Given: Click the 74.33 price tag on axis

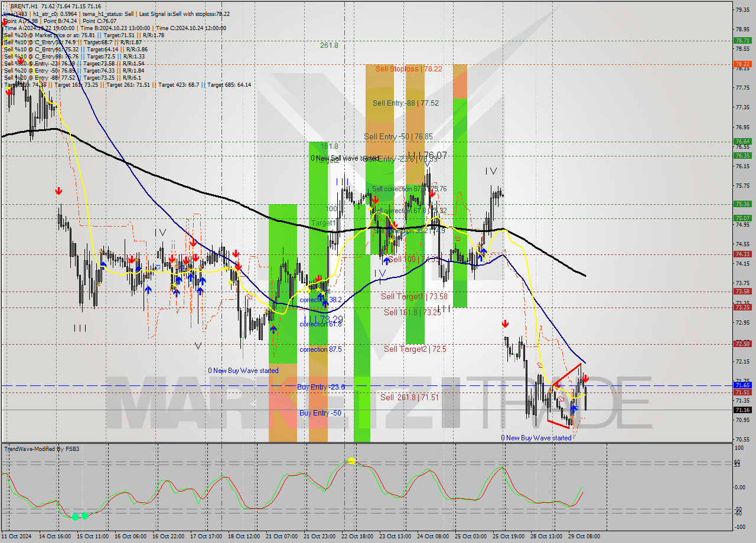Looking at the screenshot, I should coord(742,254).
